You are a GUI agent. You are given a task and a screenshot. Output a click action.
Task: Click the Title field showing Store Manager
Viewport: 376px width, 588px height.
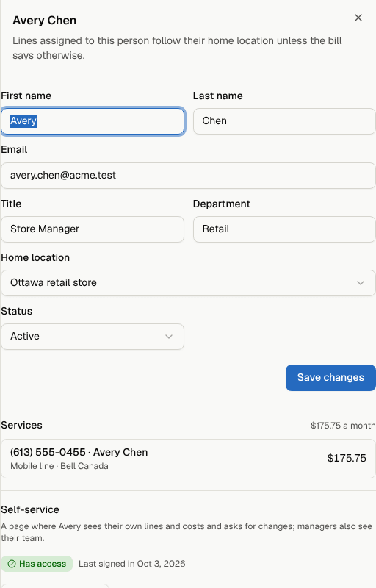93,229
